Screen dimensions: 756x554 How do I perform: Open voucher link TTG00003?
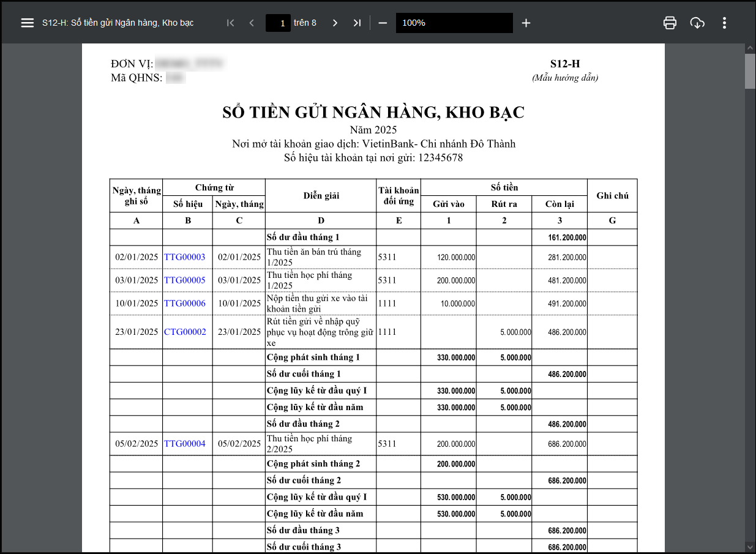pos(185,257)
